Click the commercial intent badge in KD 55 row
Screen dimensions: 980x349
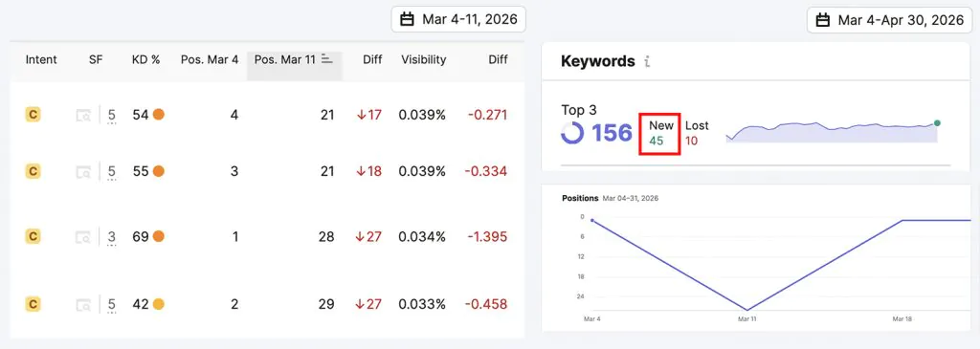point(33,170)
